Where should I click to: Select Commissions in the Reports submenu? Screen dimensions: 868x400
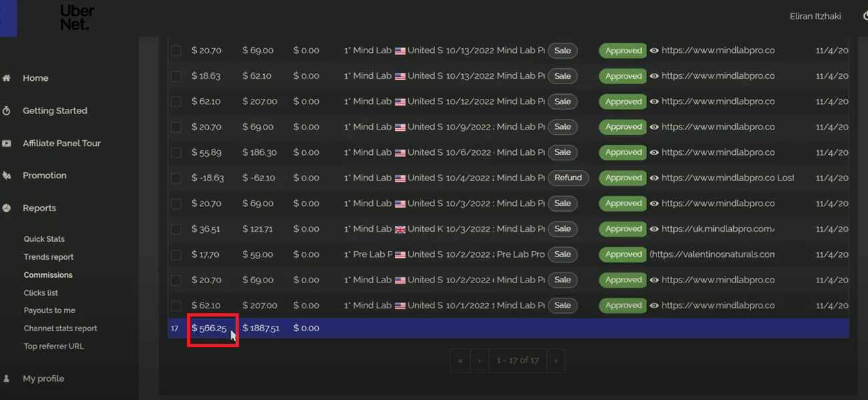[x=48, y=275]
